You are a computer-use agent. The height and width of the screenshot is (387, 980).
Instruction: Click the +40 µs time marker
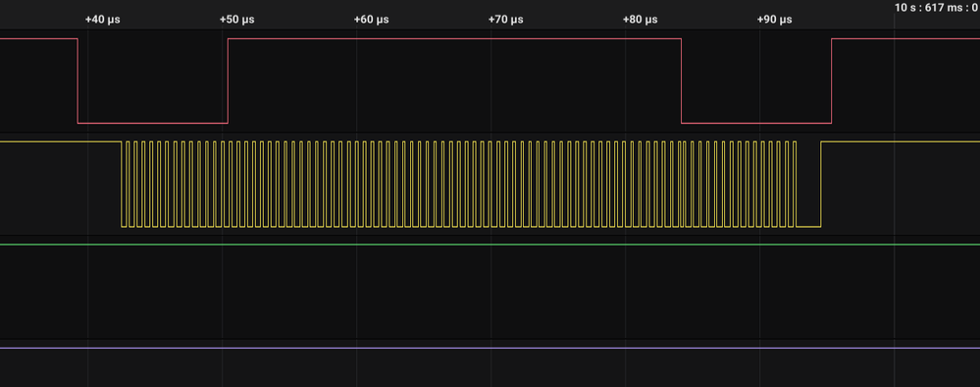point(102,20)
